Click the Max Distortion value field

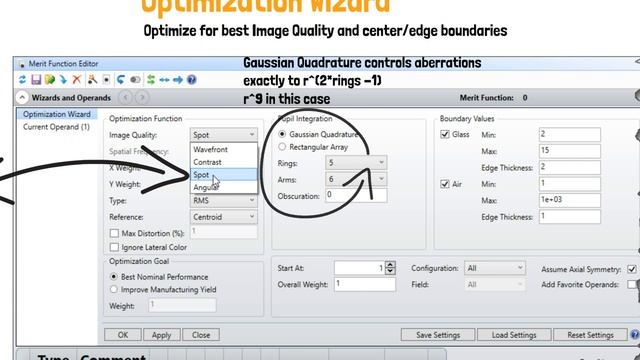(224, 232)
